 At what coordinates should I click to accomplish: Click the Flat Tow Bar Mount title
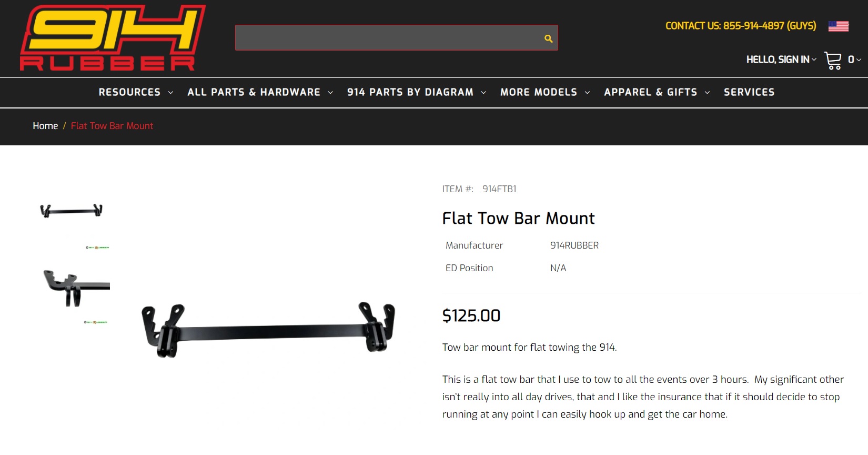pyautogui.click(x=518, y=218)
